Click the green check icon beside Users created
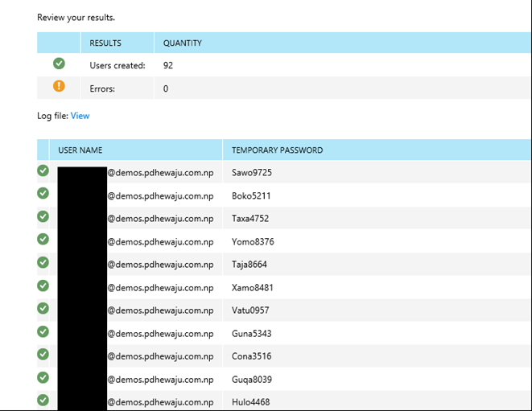The height and width of the screenshot is (411, 532). point(59,64)
